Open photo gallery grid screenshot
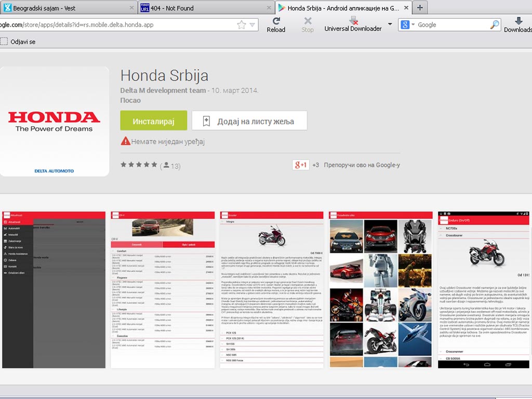This screenshot has width=532, height=399. pyautogui.click(x=381, y=290)
